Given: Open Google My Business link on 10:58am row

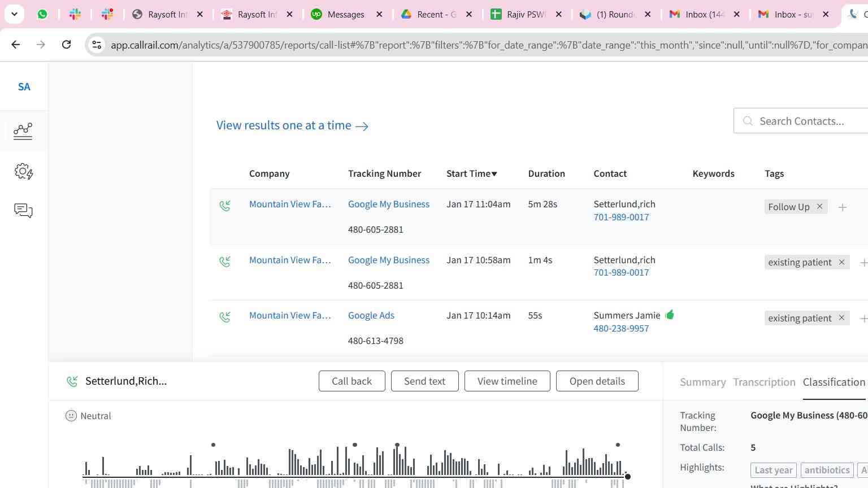Looking at the screenshot, I should pos(389,260).
